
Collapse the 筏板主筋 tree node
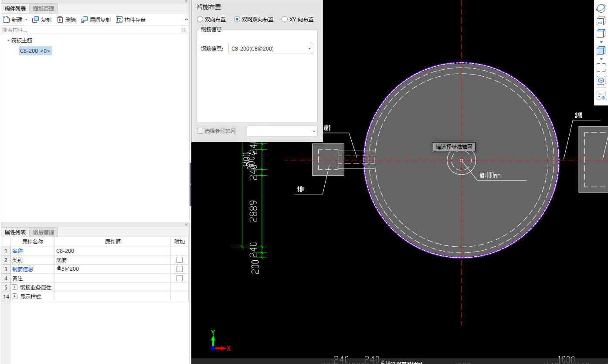click(8, 41)
